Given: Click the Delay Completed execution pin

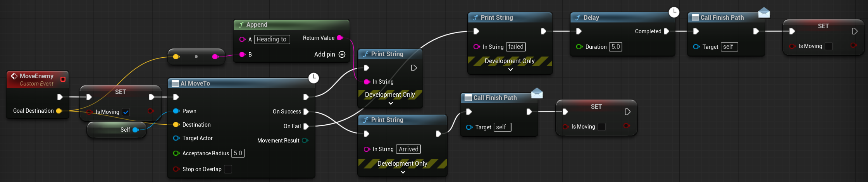Looking at the screenshot, I should click(x=666, y=31).
